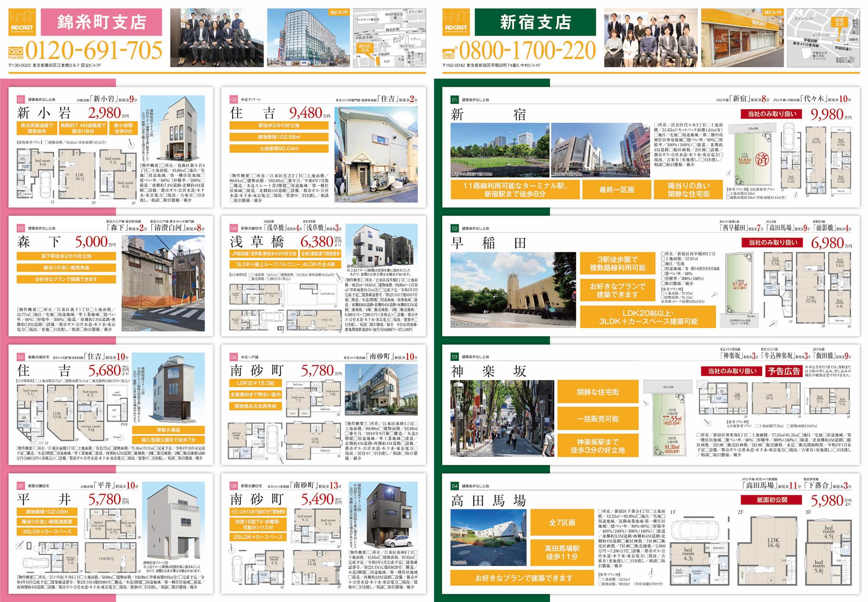Click the pink 錦糸町支店 header banner
Viewport: 868px width, 602px height.
click(102, 22)
